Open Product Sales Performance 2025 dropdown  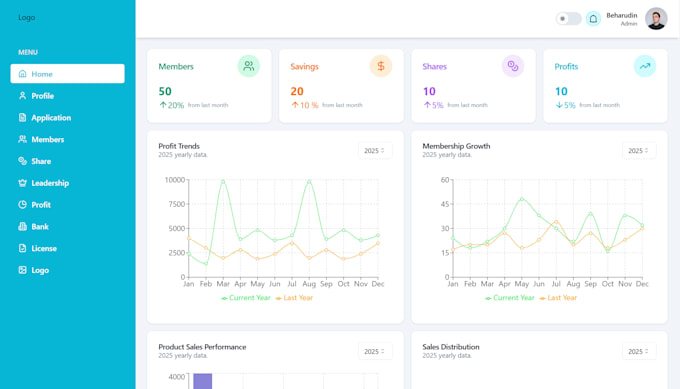pyautogui.click(x=375, y=351)
